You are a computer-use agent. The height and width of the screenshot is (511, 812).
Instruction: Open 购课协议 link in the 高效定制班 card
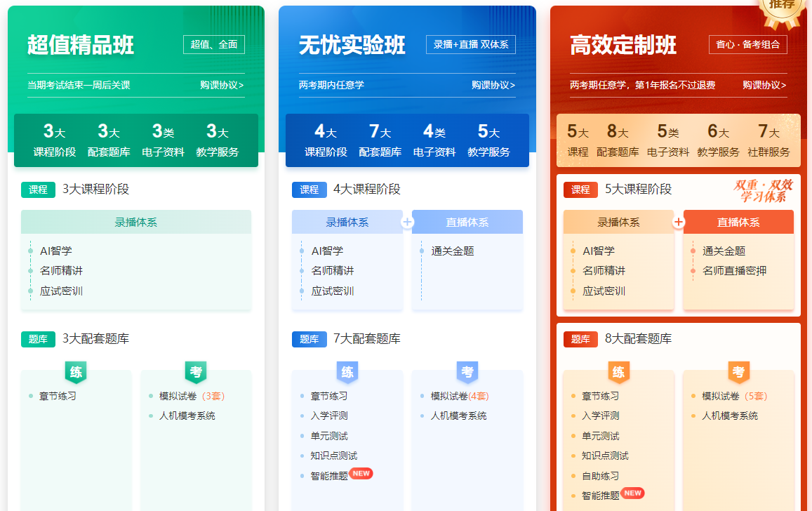[764, 86]
